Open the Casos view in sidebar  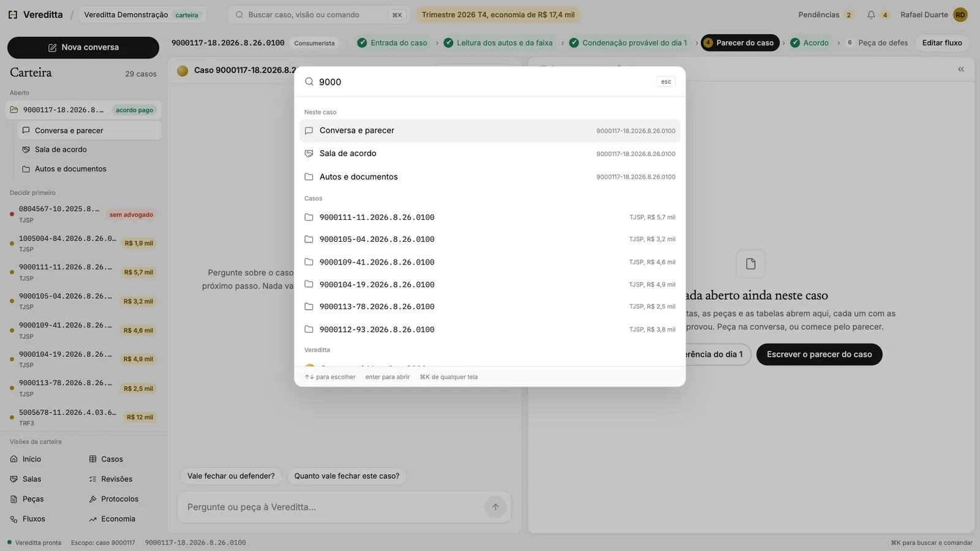coord(106,459)
